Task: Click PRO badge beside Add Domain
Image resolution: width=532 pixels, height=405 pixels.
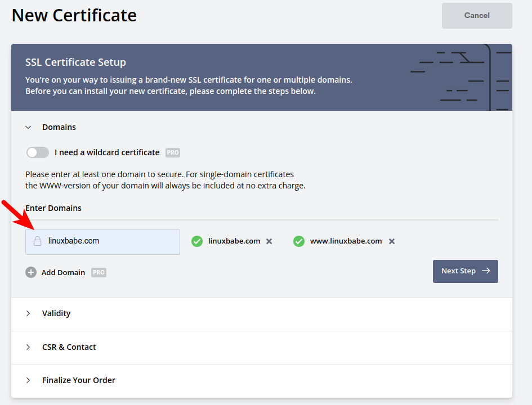Action: [99, 272]
